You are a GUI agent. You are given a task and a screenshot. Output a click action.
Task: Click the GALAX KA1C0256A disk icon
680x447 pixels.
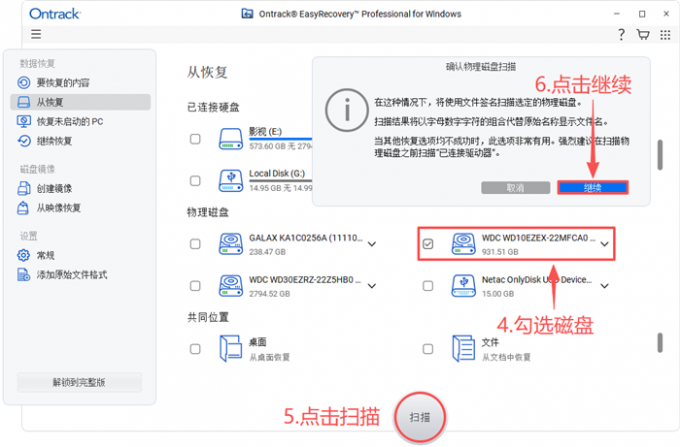click(230, 244)
